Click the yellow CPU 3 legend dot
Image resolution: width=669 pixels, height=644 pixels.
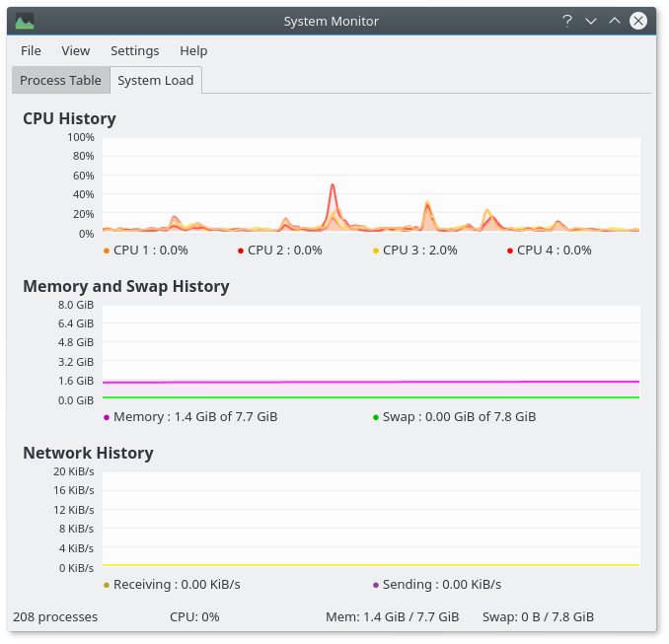click(376, 250)
